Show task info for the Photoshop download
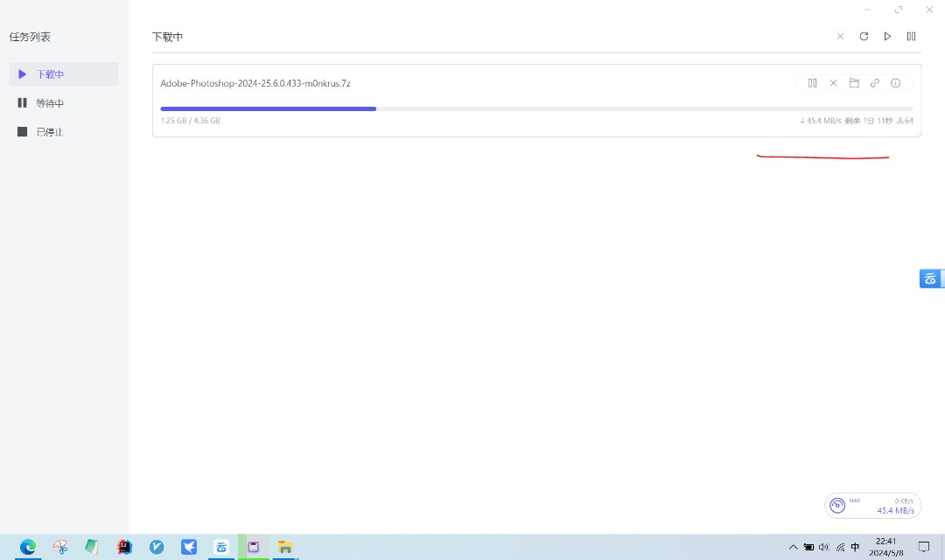The height and width of the screenshot is (560, 945). tap(895, 83)
